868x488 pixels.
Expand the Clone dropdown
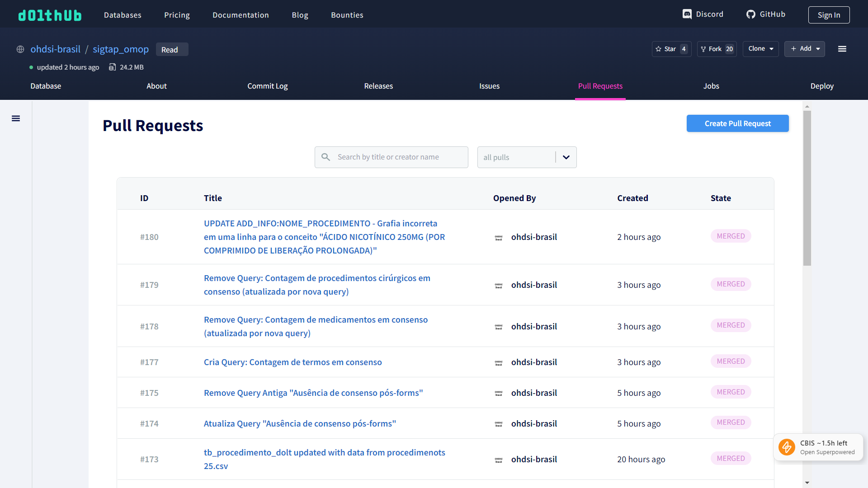click(760, 49)
